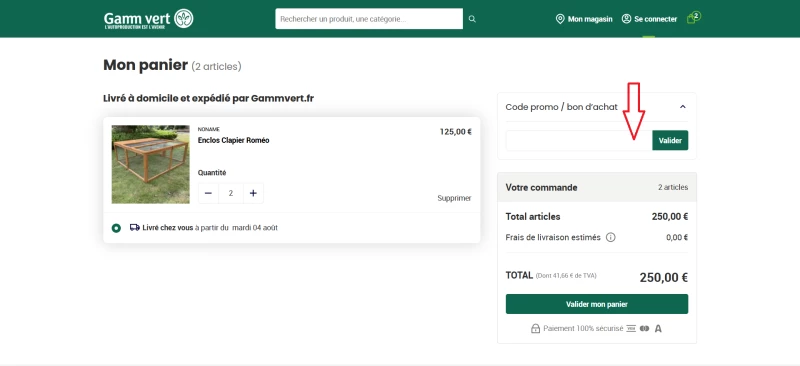The image size is (800, 366).
Task: Click Valider promo code button
Action: pyautogui.click(x=670, y=140)
